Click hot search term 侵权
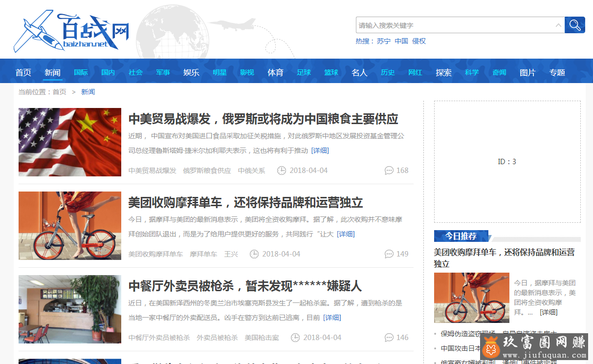 point(419,41)
